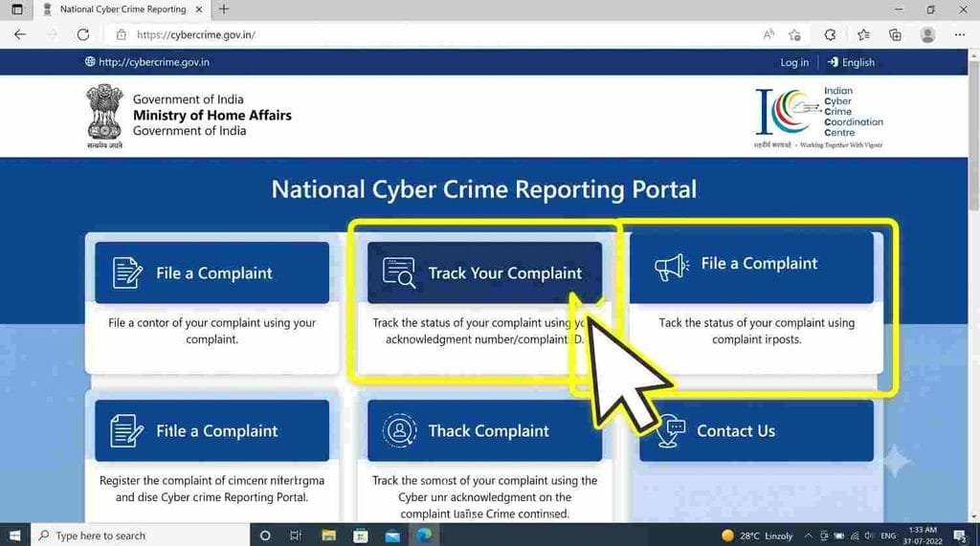Change the language from English
Viewport: 980px width, 546px height.
pyautogui.click(x=851, y=62)
